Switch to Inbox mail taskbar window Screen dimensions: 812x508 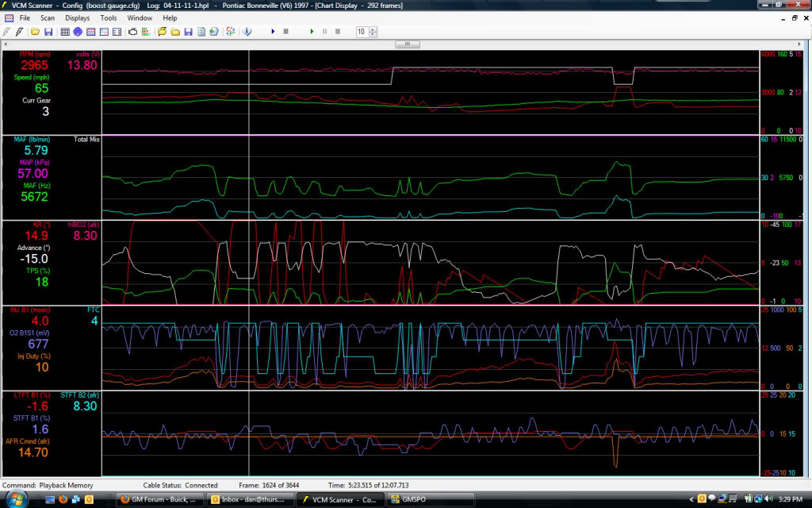coord(250,499)
